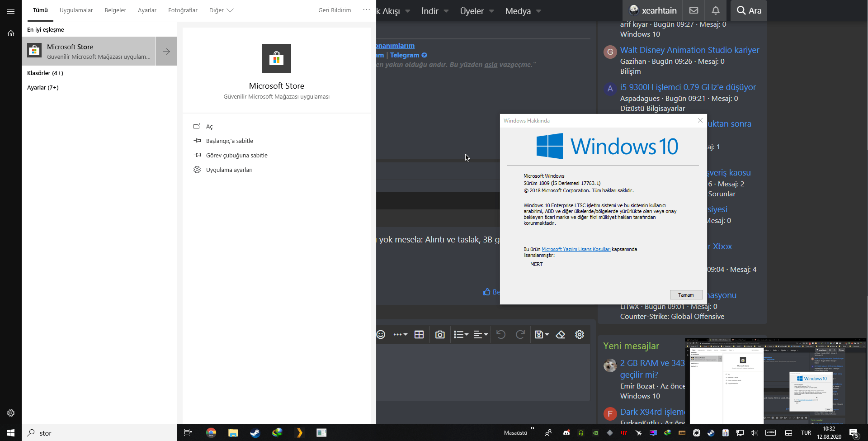Switch to the Fotoğraflar search tab
Viewport: 868px width, 441px height.
[x=183, y=10]
